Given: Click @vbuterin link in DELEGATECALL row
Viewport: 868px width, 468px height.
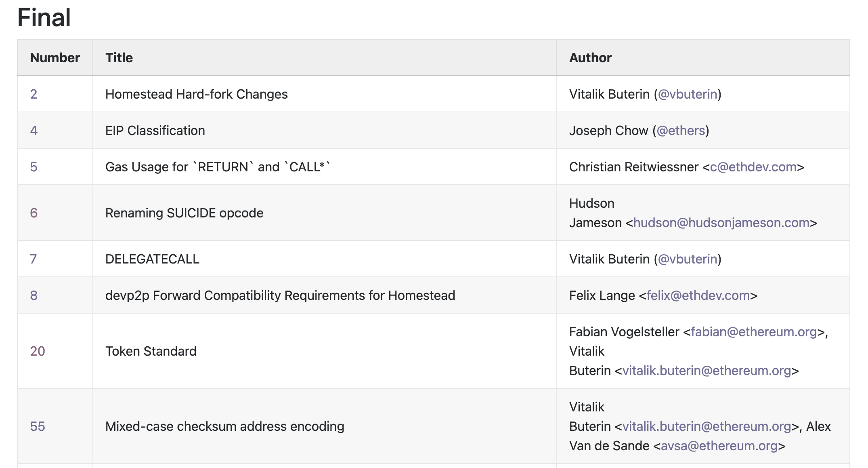Looking at the screenshot, I should click(x=688, y=259).
